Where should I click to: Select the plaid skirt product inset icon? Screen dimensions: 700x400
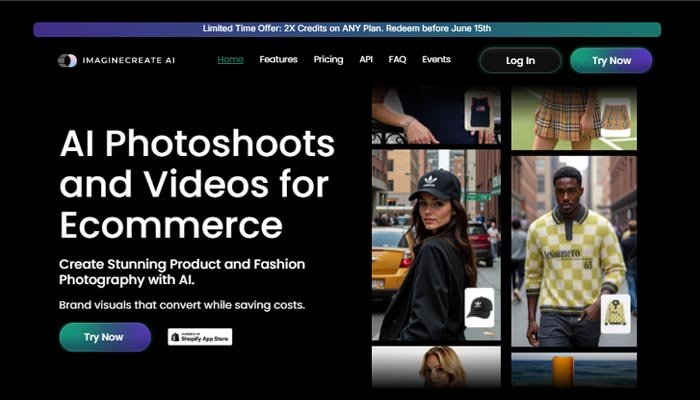(x=616, y=117)
